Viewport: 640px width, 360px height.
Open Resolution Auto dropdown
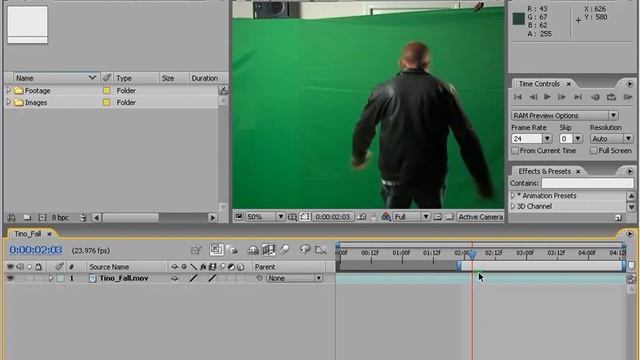click(611, 139)
